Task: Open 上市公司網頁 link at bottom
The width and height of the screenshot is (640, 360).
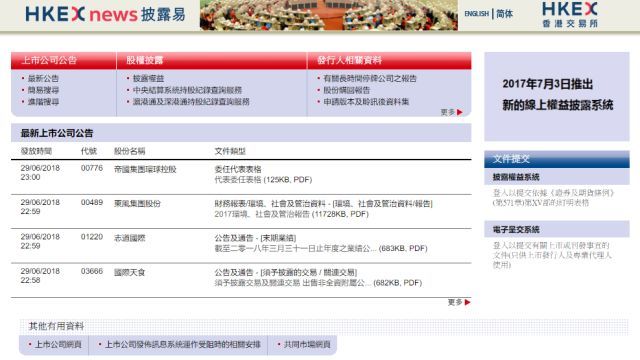Action: click(58, 344)
